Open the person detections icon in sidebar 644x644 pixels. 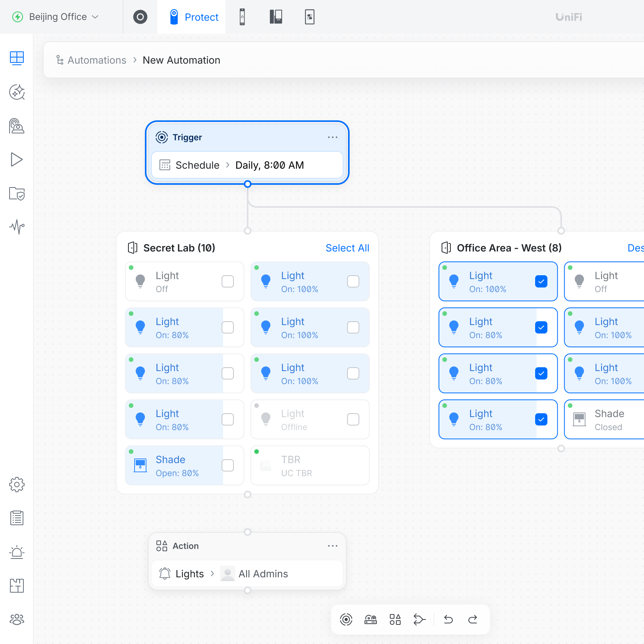[x=17, y=126]
